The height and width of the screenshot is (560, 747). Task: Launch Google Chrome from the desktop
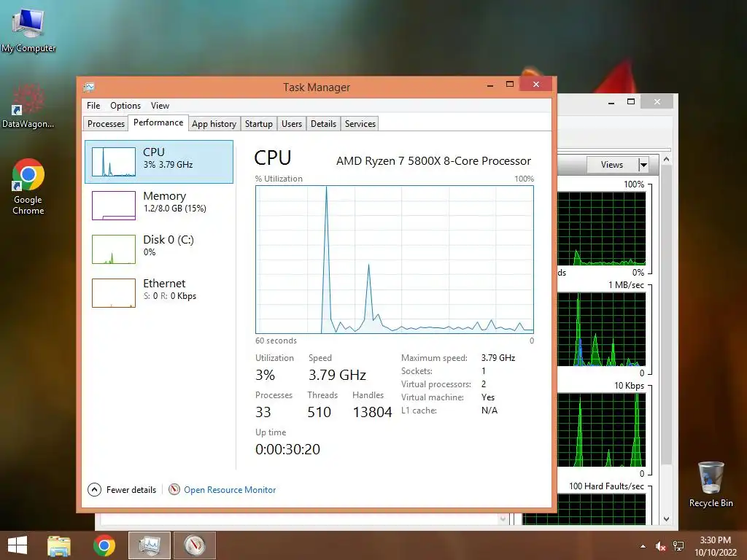click(x=28, y=187)
